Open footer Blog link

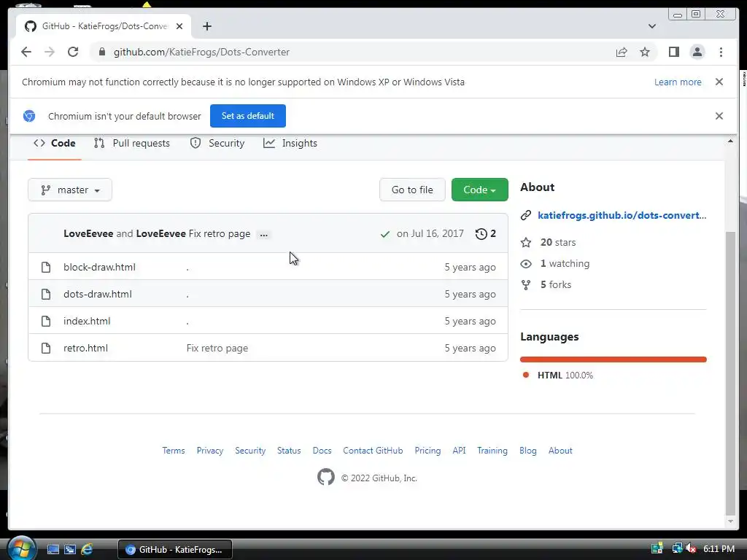[528, 451]
